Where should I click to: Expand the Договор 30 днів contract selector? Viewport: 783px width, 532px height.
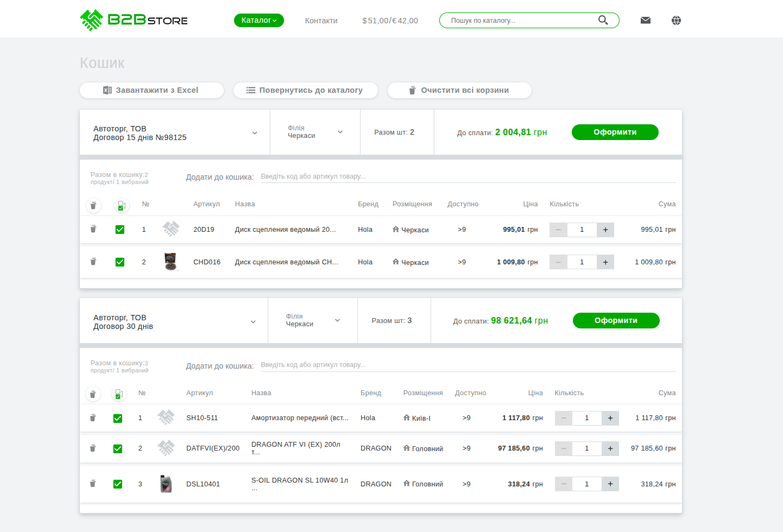[x=253, y=322]
